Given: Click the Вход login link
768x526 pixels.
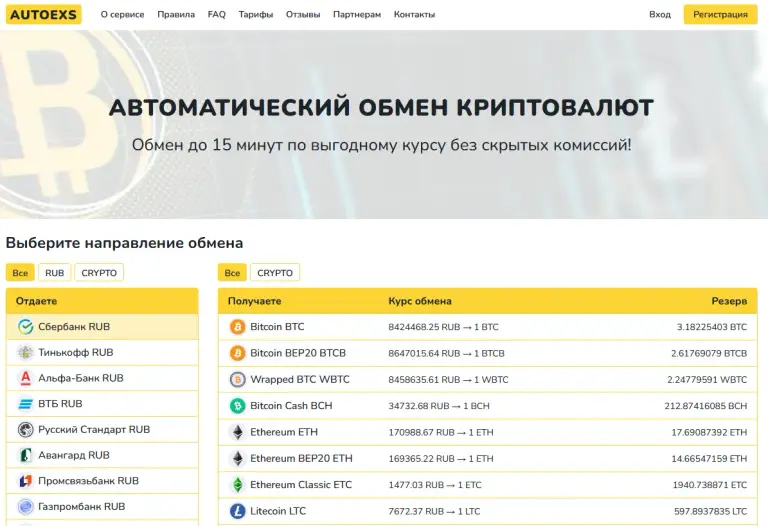Looking at the screenshot, I should 660,15.
